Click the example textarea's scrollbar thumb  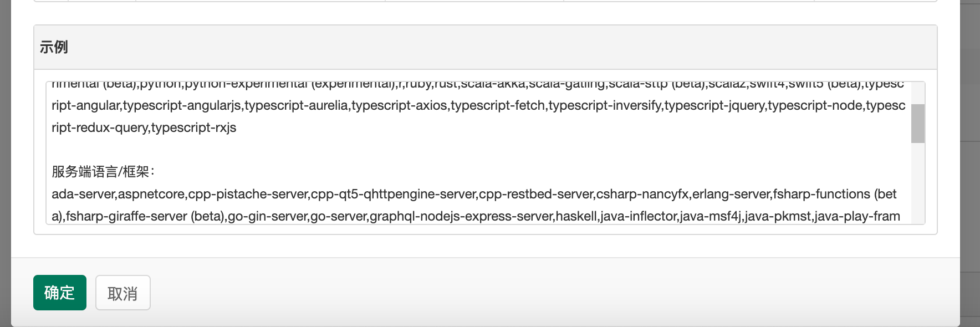click(918, 123)
